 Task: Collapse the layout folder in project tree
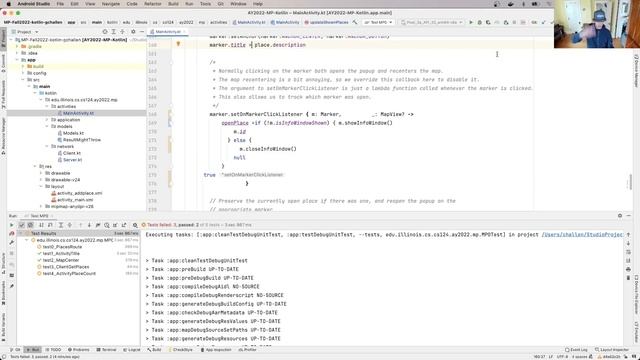41,187
